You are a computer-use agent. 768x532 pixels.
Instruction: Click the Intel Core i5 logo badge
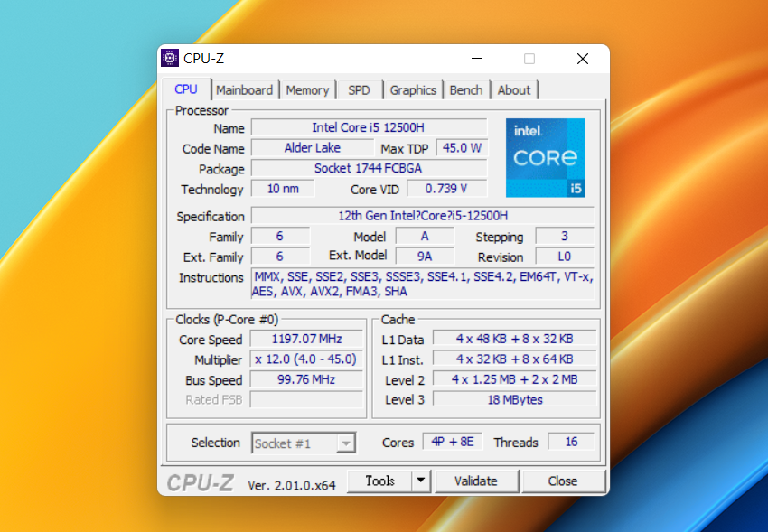click(x=545, y=157)
